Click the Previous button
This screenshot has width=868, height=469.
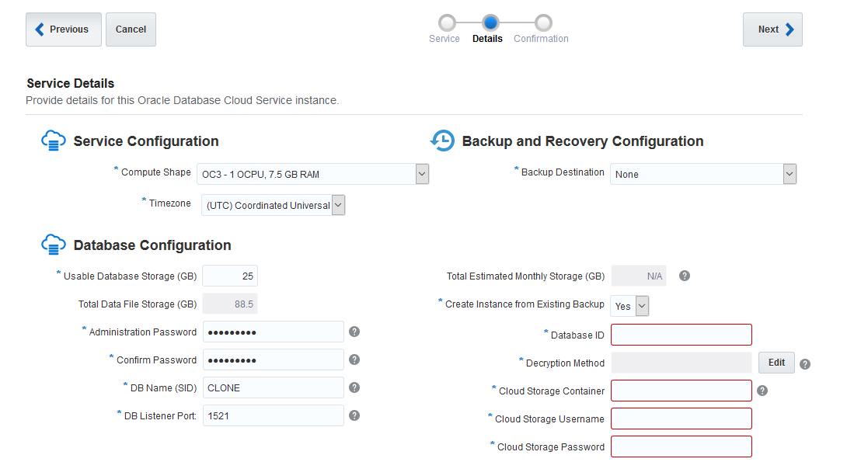tap(64, 30)
